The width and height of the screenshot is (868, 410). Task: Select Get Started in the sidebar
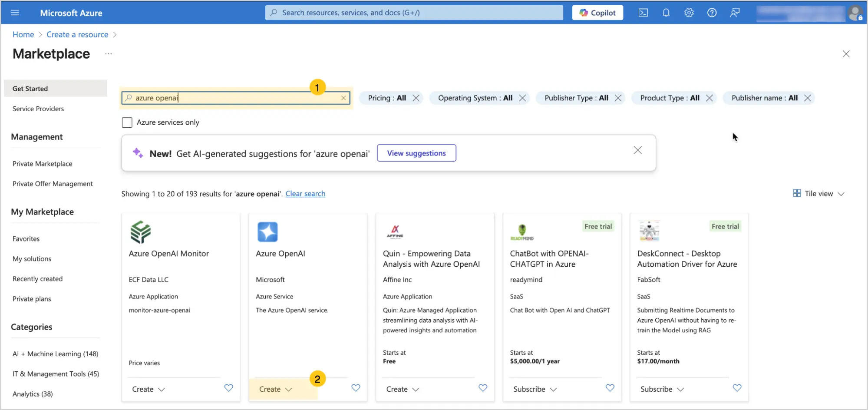(x=56, y=89)
